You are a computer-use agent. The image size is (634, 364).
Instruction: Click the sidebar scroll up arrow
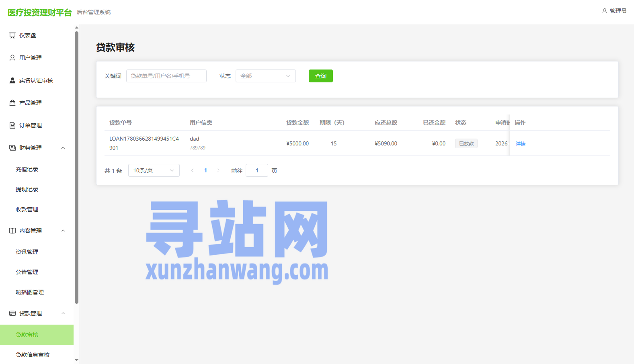tap(76, 28)
